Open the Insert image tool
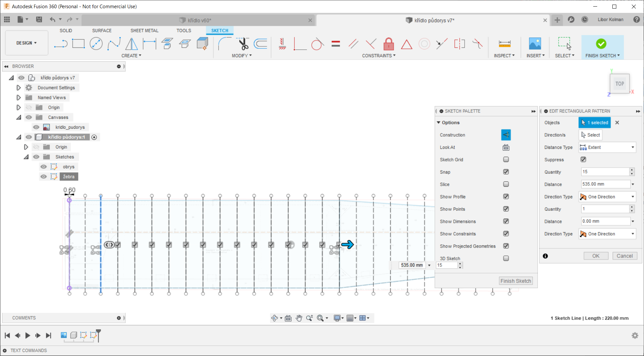644x356 pixels. click(535, 43)
